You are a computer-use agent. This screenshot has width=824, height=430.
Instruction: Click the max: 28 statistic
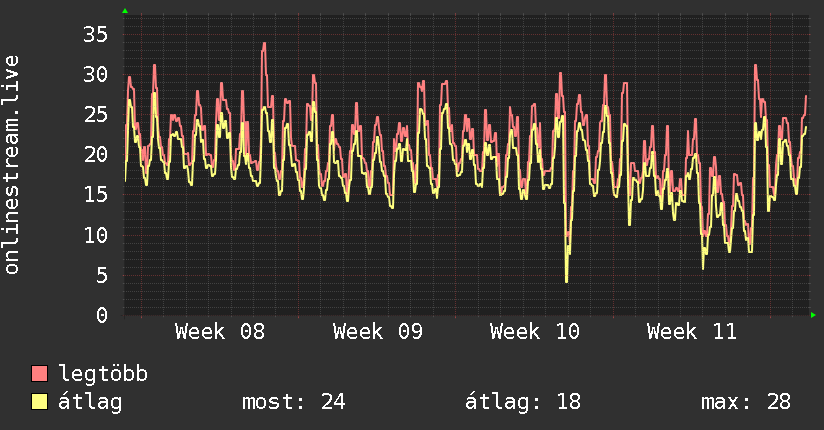(x=746, y=402)
